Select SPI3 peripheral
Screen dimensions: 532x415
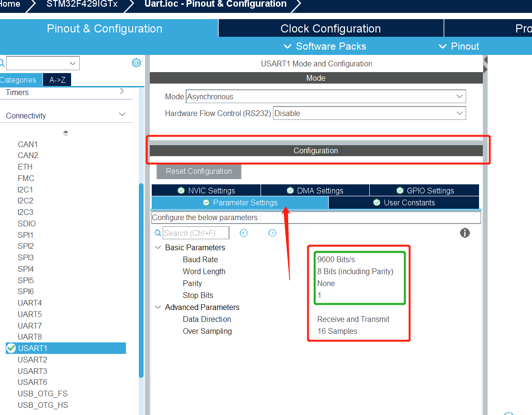(26, 257)
